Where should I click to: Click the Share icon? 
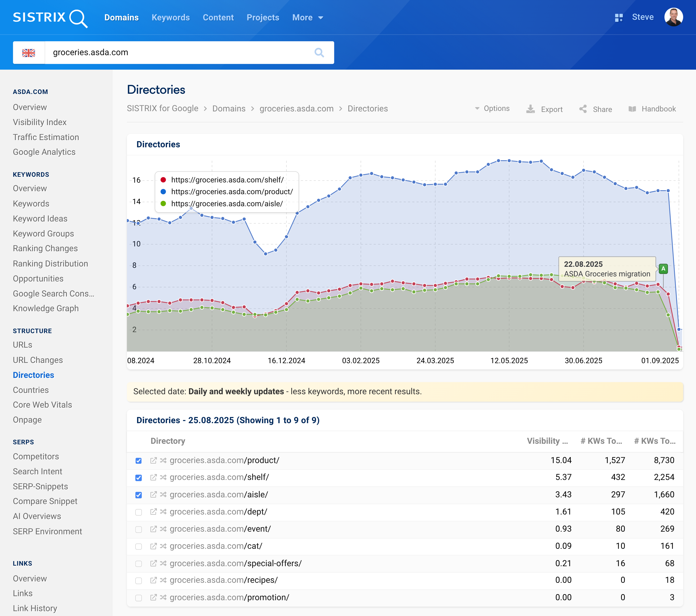pos(583,109)
